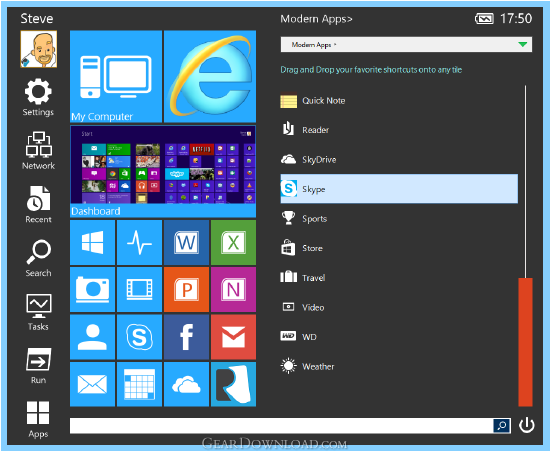Open Sports from the apps list
The image size is (551, 452).
point(399,219)
